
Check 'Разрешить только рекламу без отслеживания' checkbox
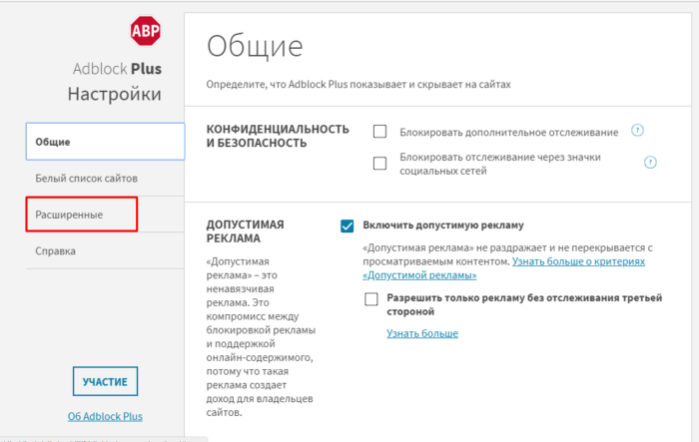371,299
